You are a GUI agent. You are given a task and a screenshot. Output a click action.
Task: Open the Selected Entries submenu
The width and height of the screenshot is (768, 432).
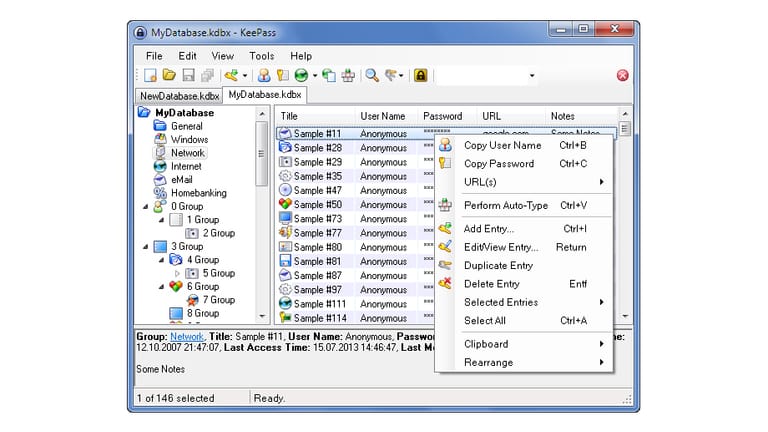click(524, 302)
